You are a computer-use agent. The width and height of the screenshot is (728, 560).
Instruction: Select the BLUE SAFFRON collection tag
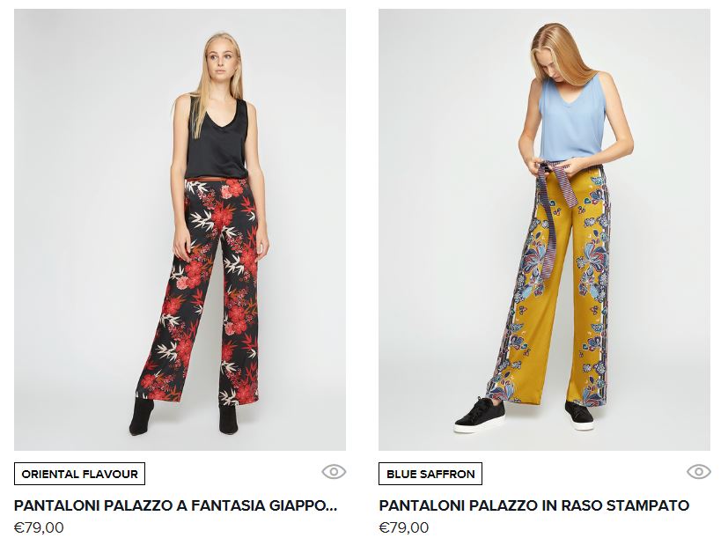(x=430, y=474)
